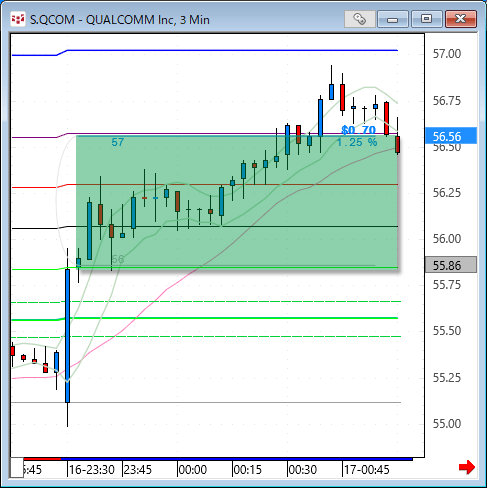487x488 pixels.
Task: Click the 23:45 time axis label
Action: tap(138, 470)
